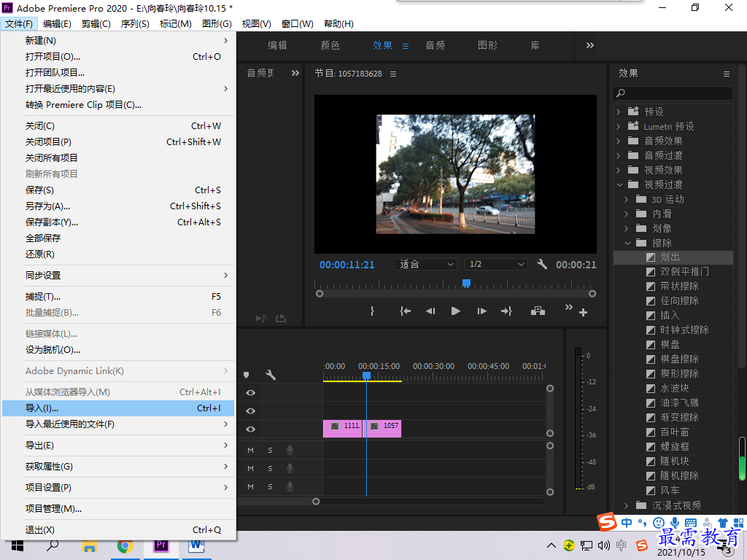Select the 划出 transition effect
Viewport: 747px width, 560px height.
[670, 257]
